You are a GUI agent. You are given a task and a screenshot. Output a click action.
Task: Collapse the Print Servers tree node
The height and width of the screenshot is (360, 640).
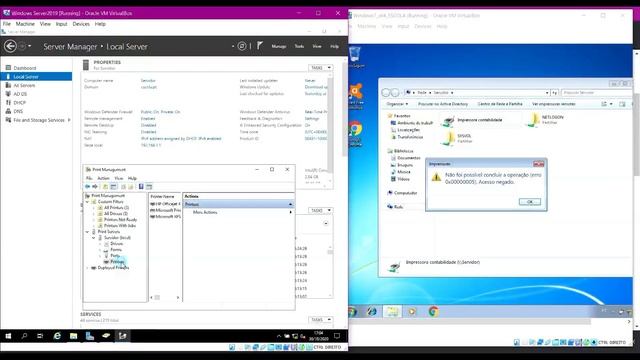(87, 231)
